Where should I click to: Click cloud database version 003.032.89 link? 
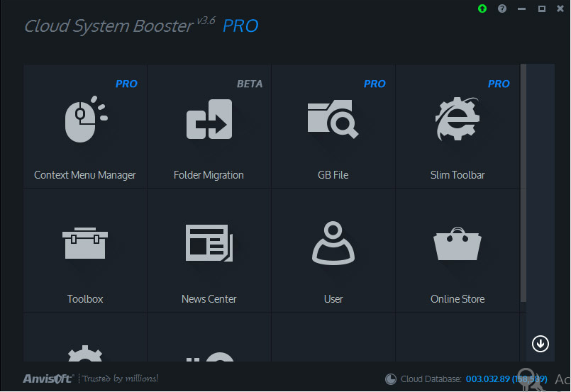pyautogui.click(x=506, y=379)
